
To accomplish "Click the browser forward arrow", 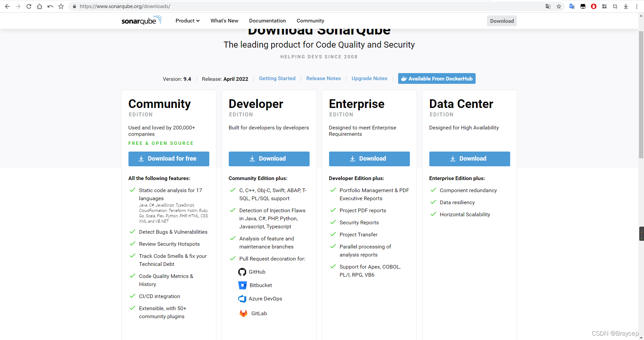I will pyautogui.click(x=18, y=6).
